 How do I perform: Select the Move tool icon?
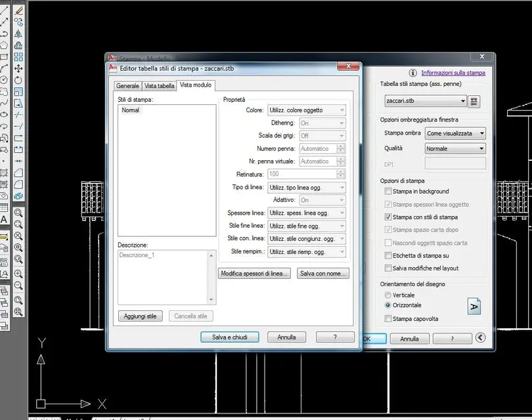(x=18, y=68)
